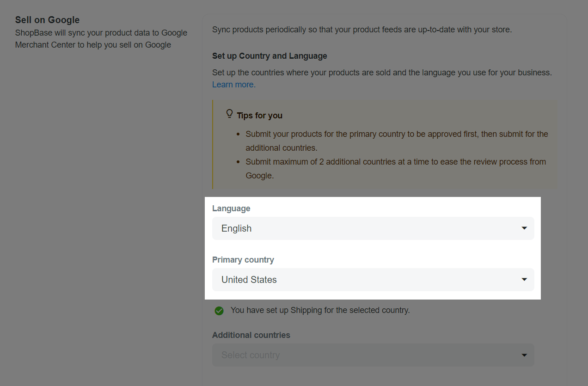Click the Set up Country and Language heading
Image resolution: width=588 pixels, height=386 pixels.
269,56
